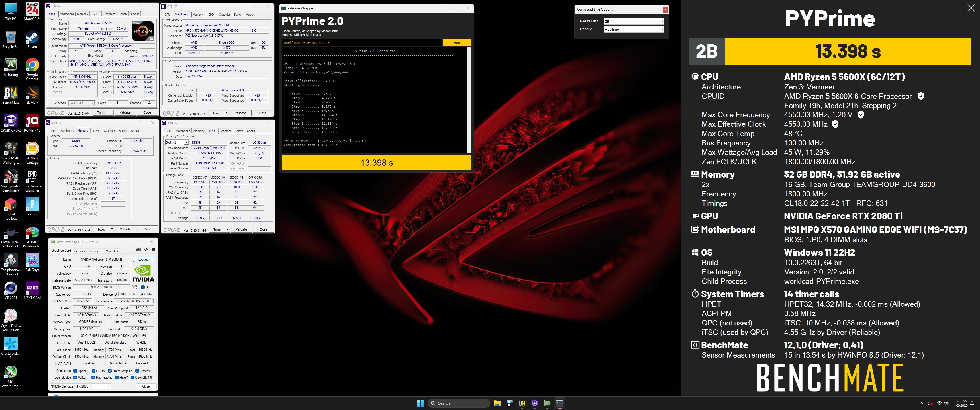Click the Lookup button in GPU-Z
This screenshot has width=980, height=410.
[x=143, y=259]
